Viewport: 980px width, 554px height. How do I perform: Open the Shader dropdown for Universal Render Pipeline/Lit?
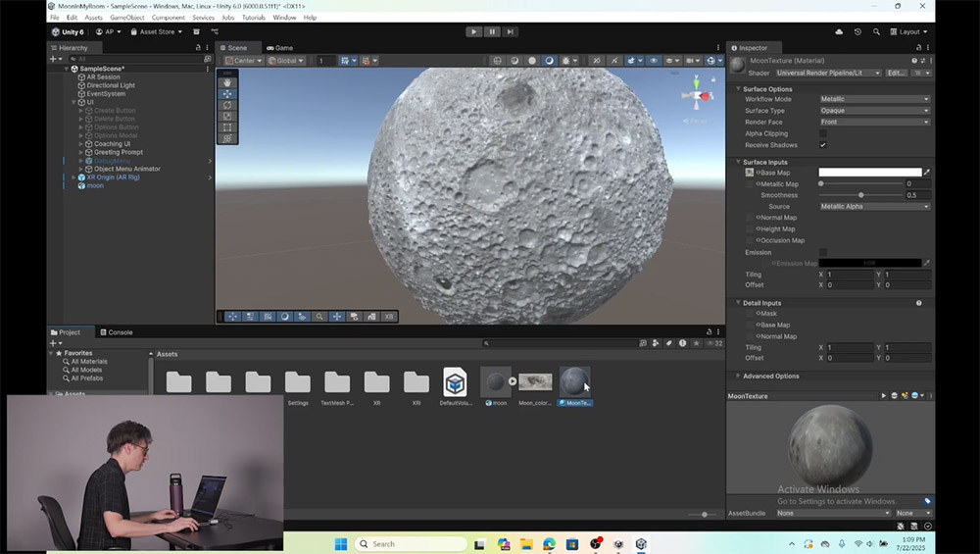coord(827,73)
